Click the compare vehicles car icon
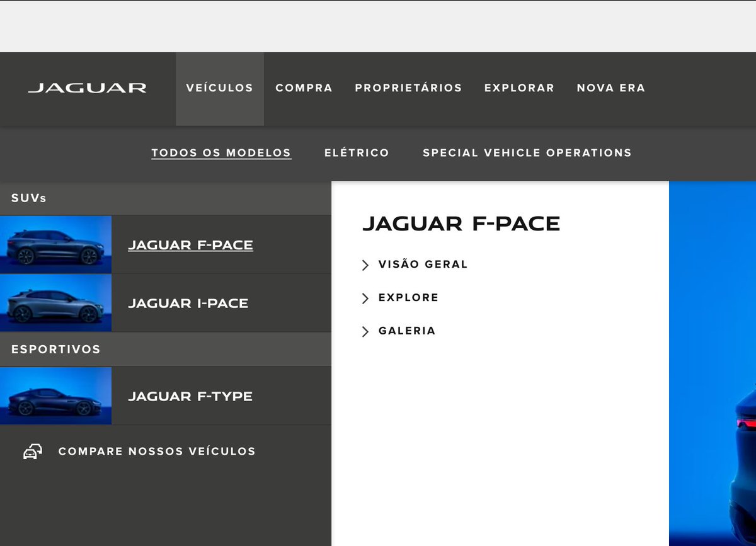This screenshot has height=546, width=756. click(33, 452)
